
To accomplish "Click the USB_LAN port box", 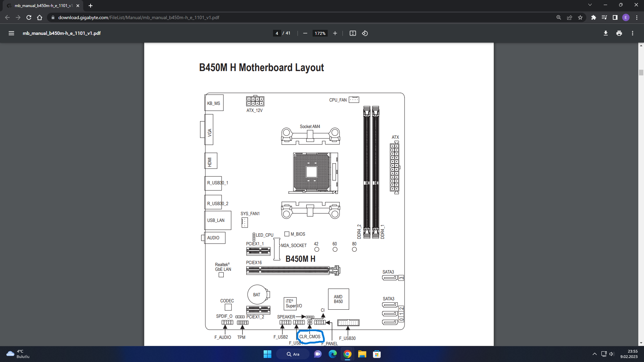I will click(x=218, y=220).
